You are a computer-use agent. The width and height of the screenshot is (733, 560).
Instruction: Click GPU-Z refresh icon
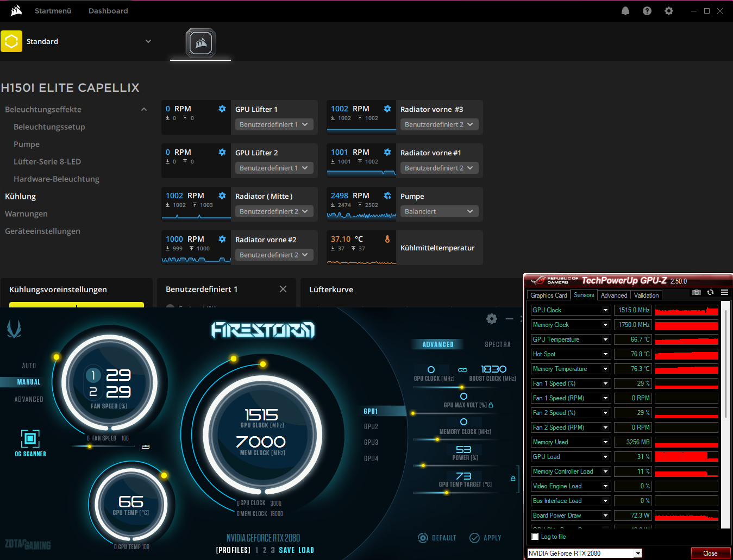click(710, 292)
